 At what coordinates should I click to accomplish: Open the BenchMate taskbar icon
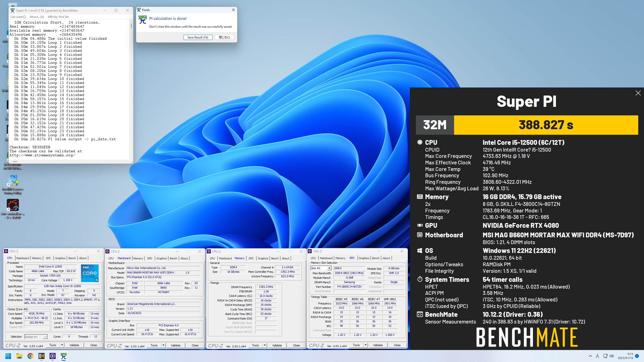click(41, 356)
